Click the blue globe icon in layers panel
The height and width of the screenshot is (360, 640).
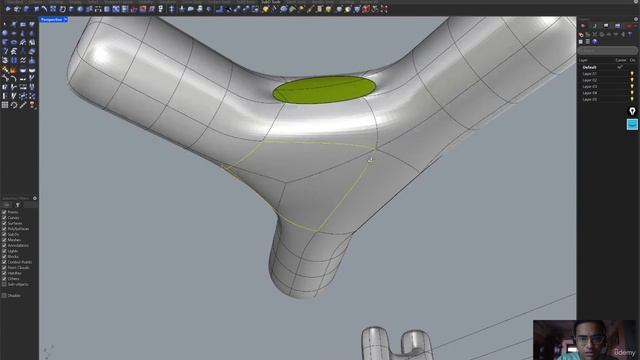(595, 42)
